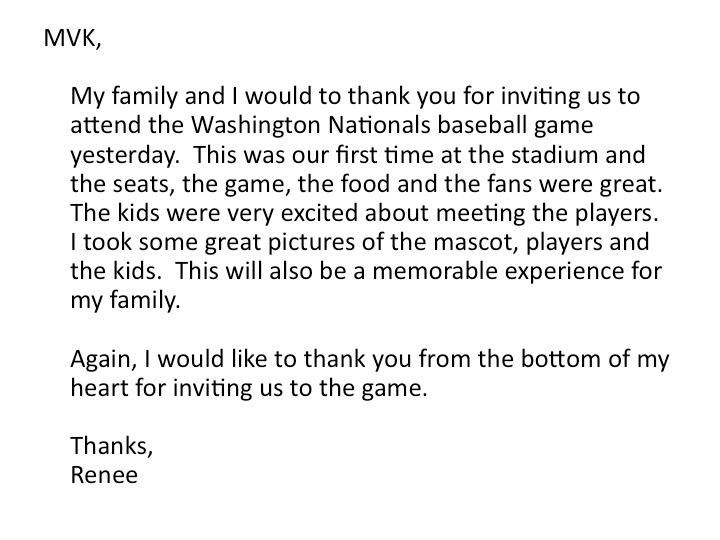Click the word "Again," starting second paragraph
This screenshot has height=540, width=720.
(104, 359)
